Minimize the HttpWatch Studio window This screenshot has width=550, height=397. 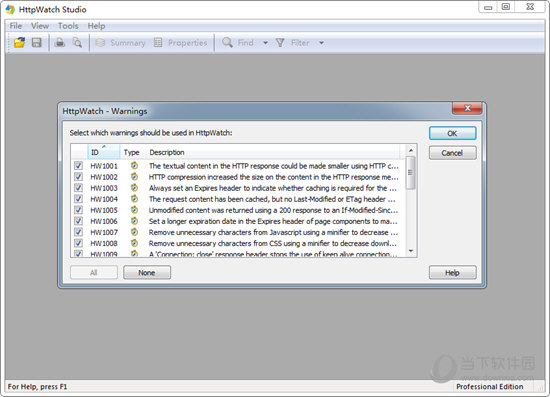[x=488, y=7]
